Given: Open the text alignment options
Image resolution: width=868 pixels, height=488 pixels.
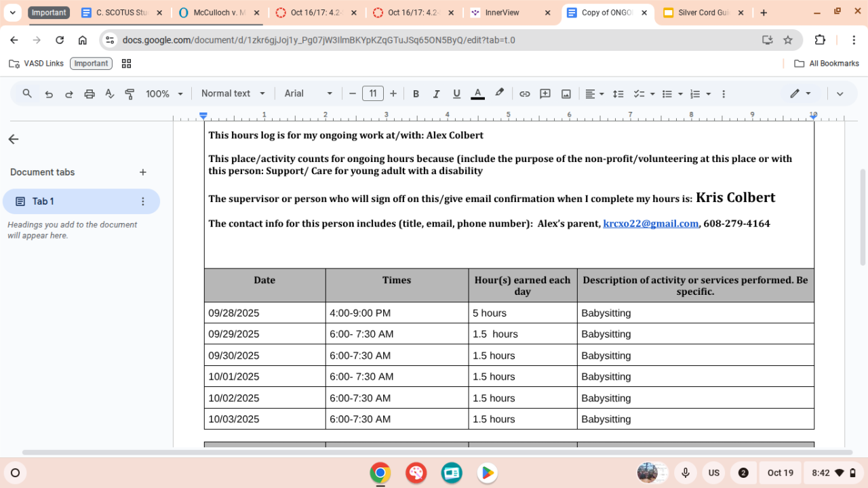Looking at the screenshot, I should (595, 94).
